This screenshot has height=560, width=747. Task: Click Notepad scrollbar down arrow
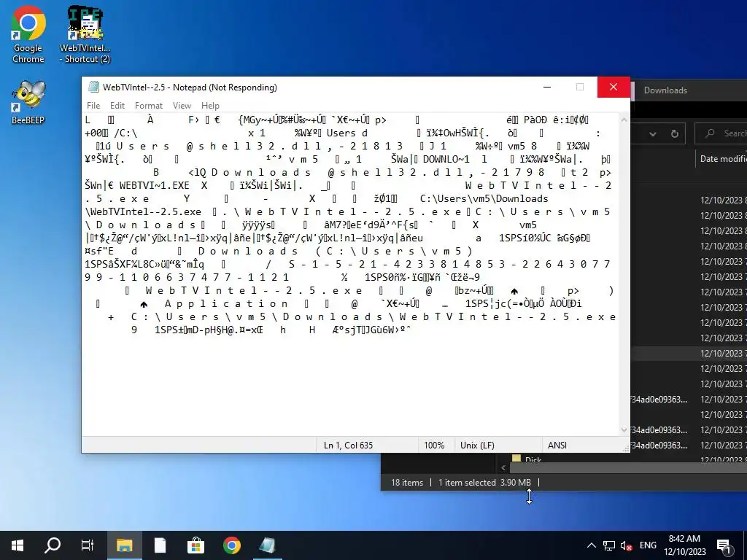click(624, 430)
